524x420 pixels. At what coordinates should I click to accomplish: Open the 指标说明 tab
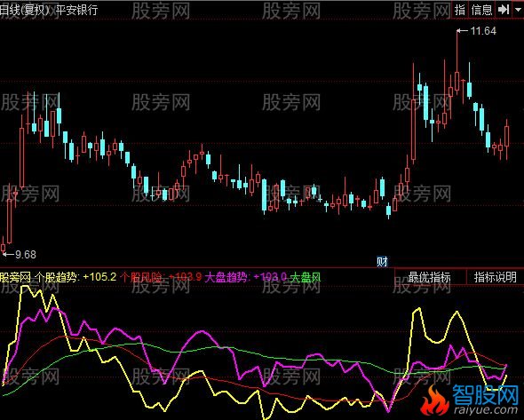496,277
